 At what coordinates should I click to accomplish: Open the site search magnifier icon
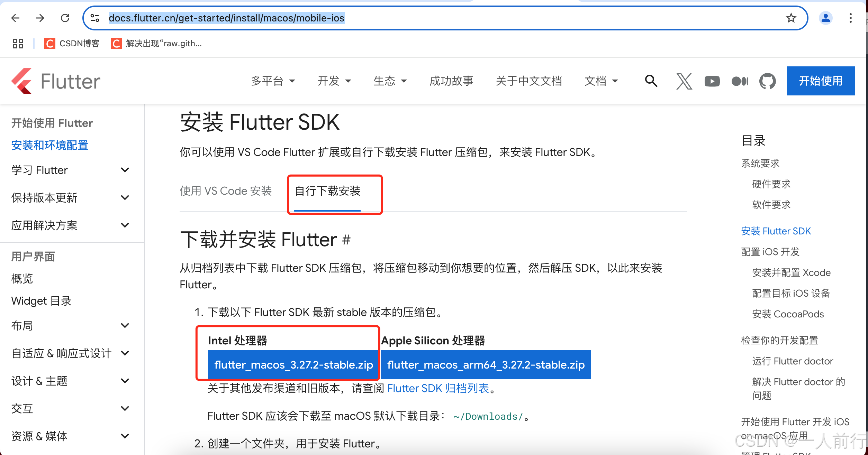651,81
